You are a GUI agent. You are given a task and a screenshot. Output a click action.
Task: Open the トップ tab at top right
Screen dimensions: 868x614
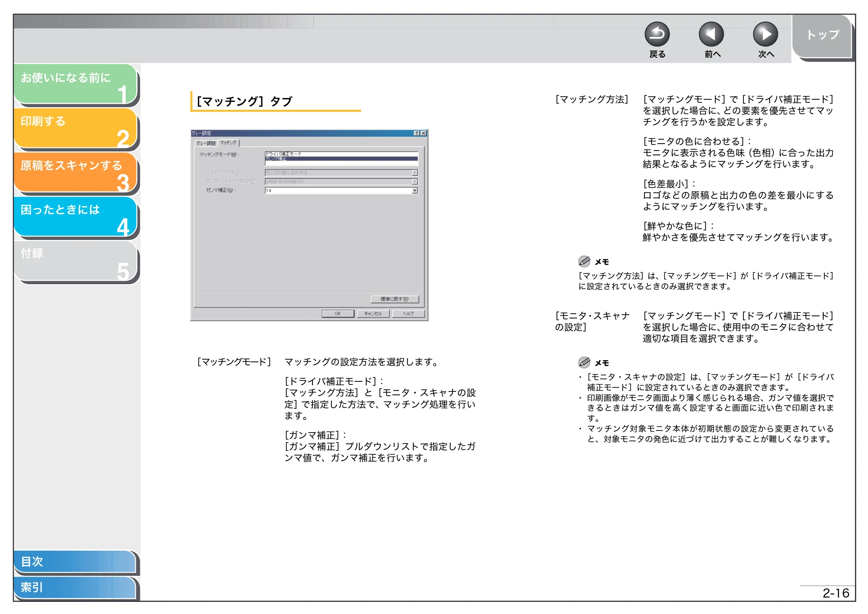pos(822,36)
